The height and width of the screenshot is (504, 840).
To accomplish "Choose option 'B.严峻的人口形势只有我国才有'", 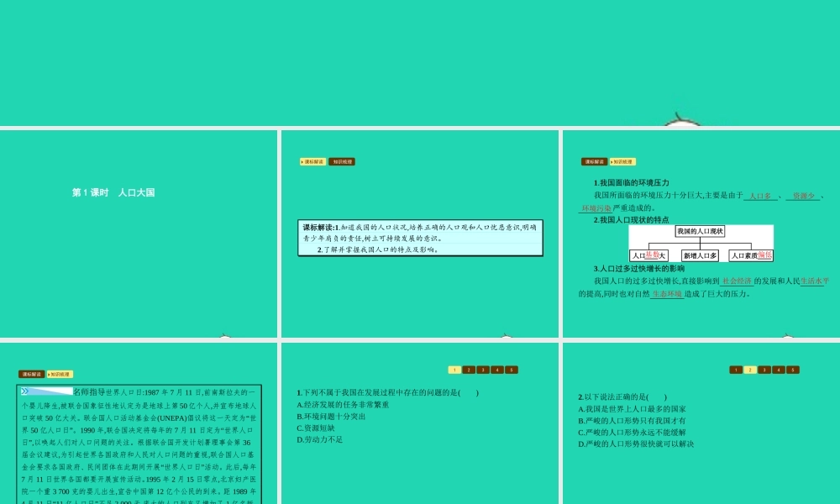I will tap(633, 421).
